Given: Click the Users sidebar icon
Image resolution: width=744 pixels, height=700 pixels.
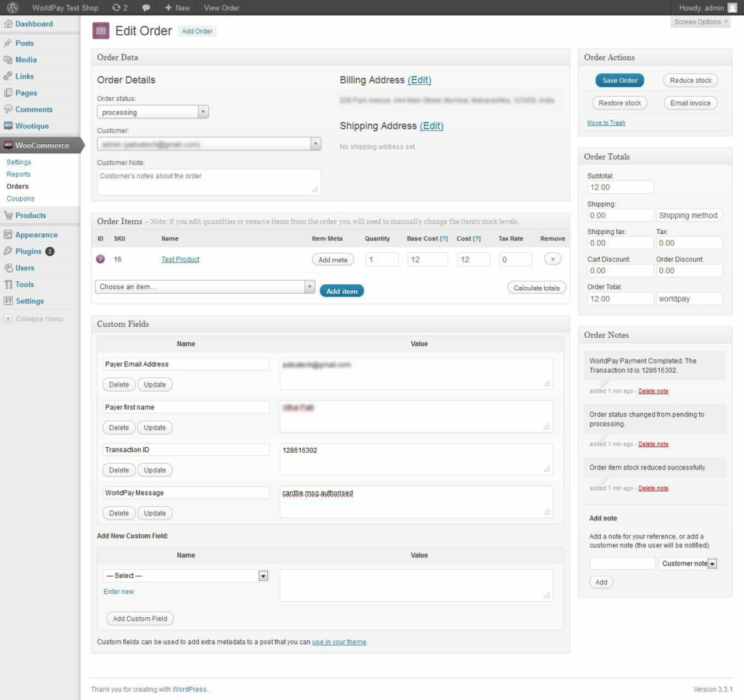Looking at the screenshot, I should coord(8,267).
